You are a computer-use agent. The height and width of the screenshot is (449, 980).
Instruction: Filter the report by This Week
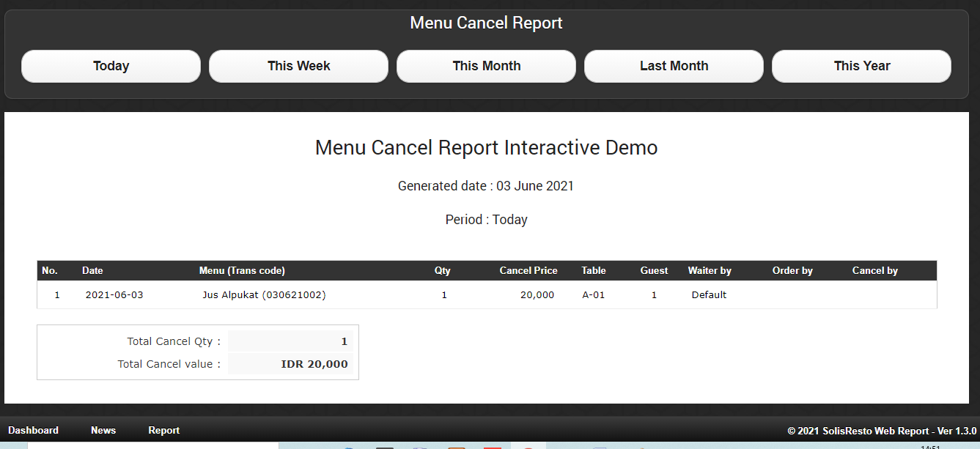298,66
